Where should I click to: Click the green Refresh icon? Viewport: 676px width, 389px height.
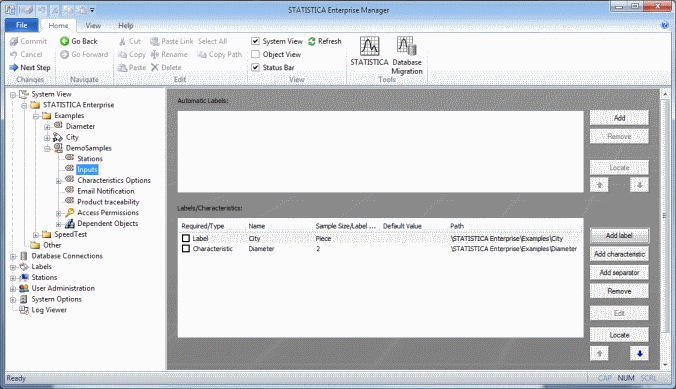pos(312,41)
